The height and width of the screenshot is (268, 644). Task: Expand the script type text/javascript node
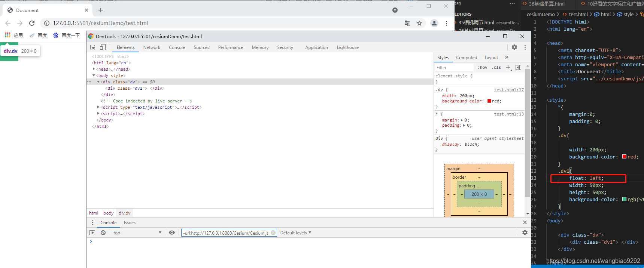point(98,107)
